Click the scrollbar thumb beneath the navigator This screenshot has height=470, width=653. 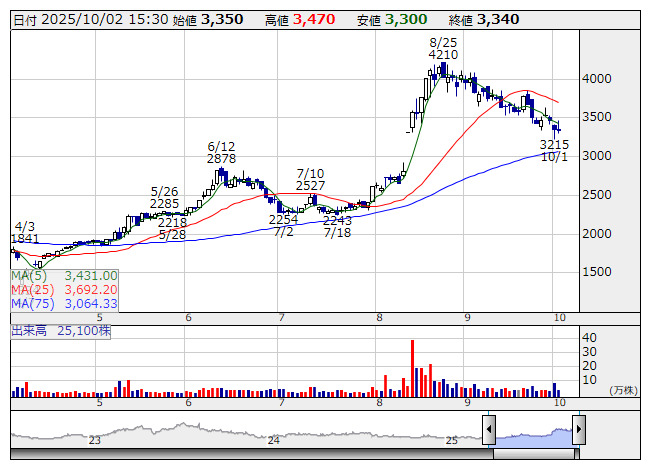click(x=533, y=454)
